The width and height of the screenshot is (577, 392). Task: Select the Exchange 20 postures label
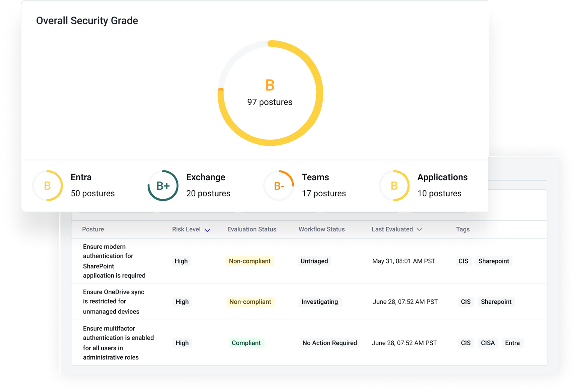tap(208, 193)
